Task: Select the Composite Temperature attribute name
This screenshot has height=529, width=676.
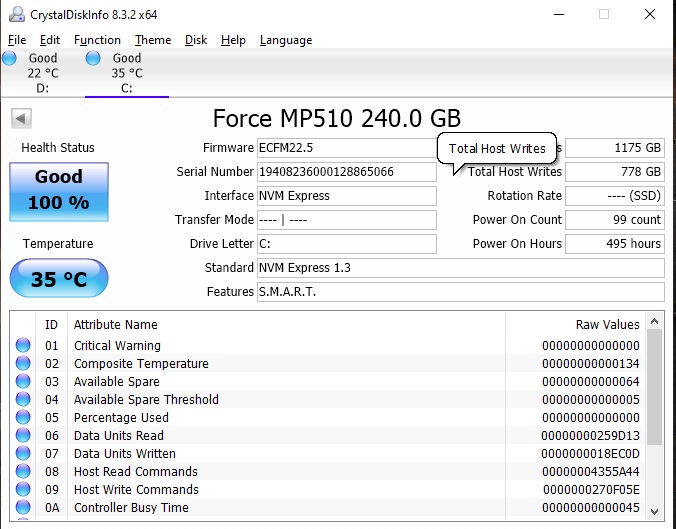Action: point(141,363)
